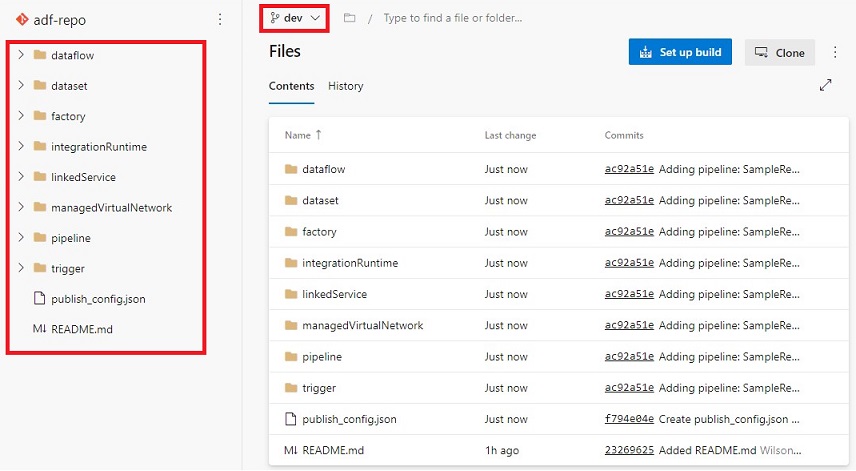Open dataflow folder in the files table
856x471 pixels.
(324, 169)
